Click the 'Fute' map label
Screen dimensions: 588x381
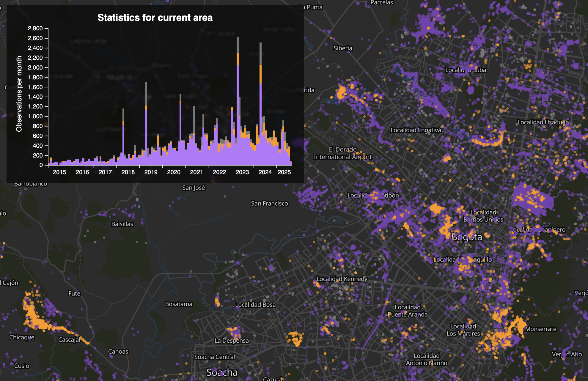(74, 293)
